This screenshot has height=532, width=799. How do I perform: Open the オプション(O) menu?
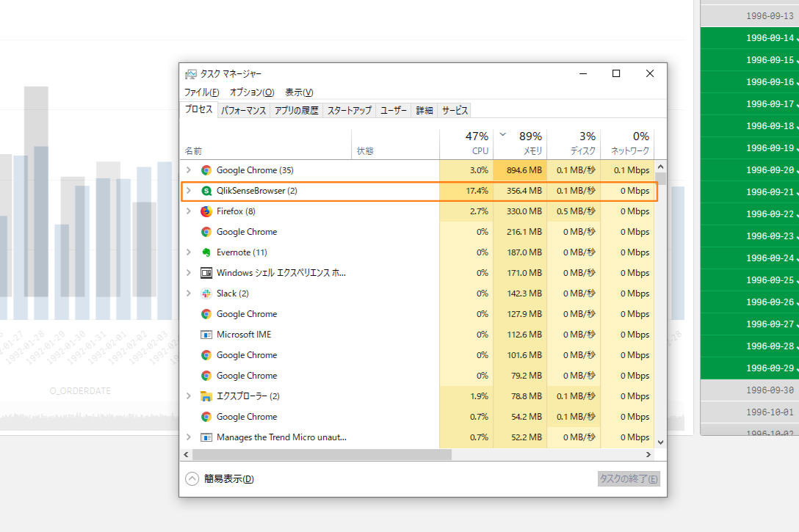tap(252, 92)
